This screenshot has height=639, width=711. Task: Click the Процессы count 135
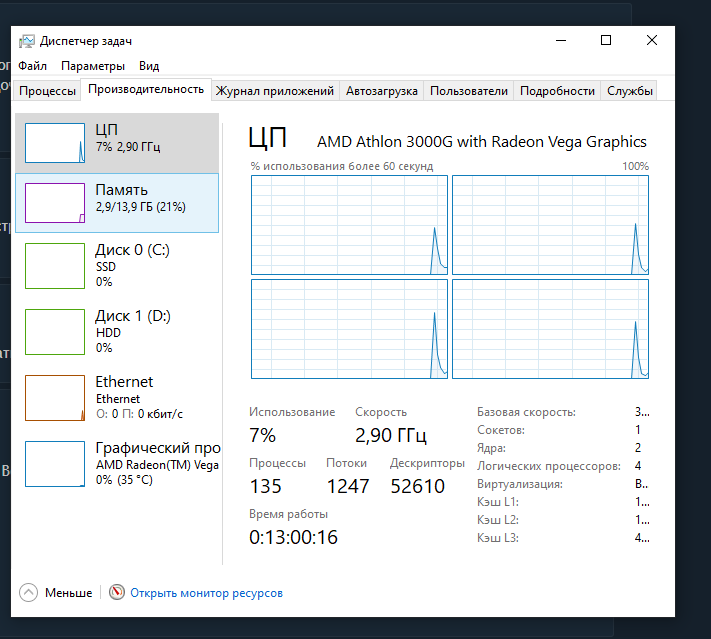(x=266, y=486)
